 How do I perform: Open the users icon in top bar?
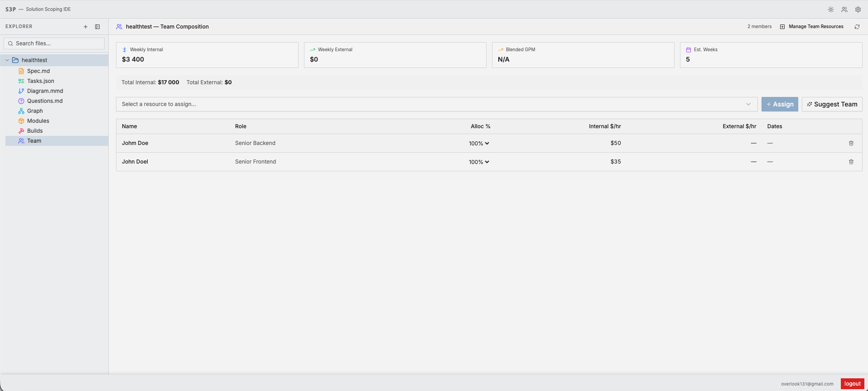pos(844,10)
